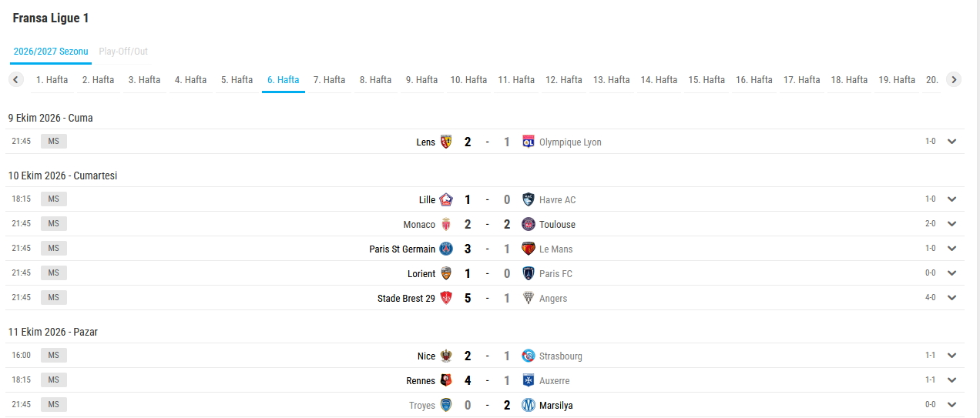Open the Paris St Germain crest
980x418 pixels.
pyautogui.click(x=446, y=249)
